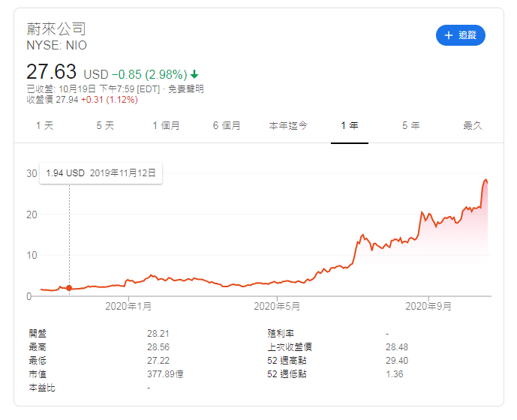The height and width of the screenshot is (420, 517).
Task: Click the −0.85 (2.98%) change text
Action: [x=149, y=74]
